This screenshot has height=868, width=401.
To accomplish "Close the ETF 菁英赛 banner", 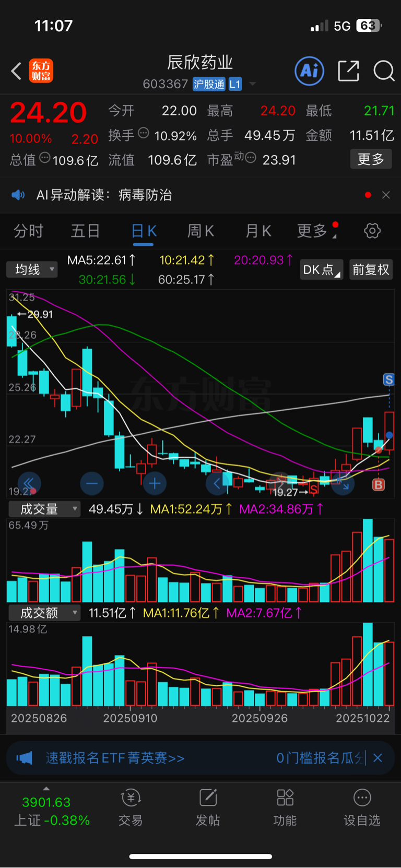I will coord(378,758).
